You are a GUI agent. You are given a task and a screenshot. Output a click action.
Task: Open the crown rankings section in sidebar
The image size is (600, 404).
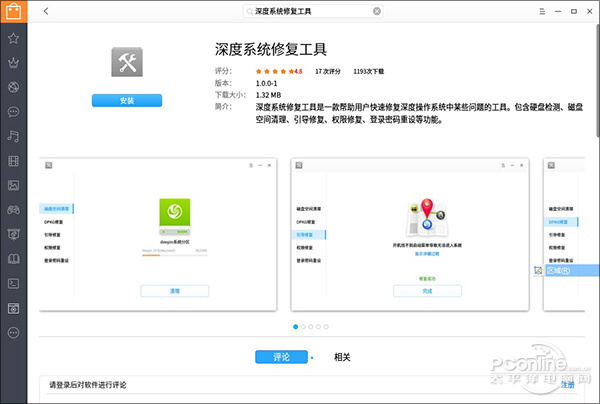tap(13, 62)
